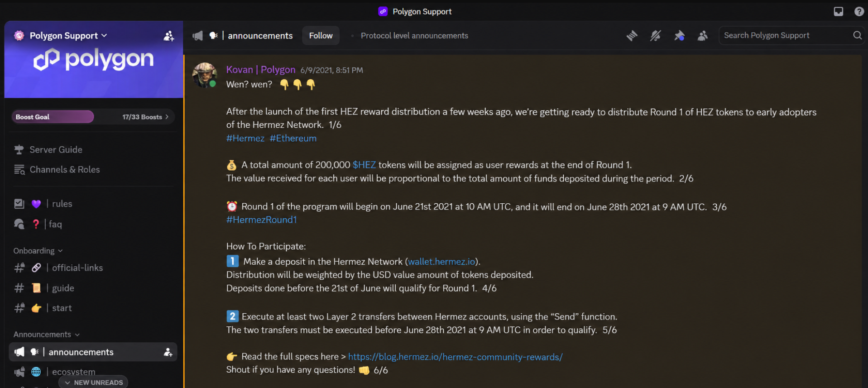Click the Polygon Support server logo
The width and height of the screenshot is (868, 388).
point(19,35)
